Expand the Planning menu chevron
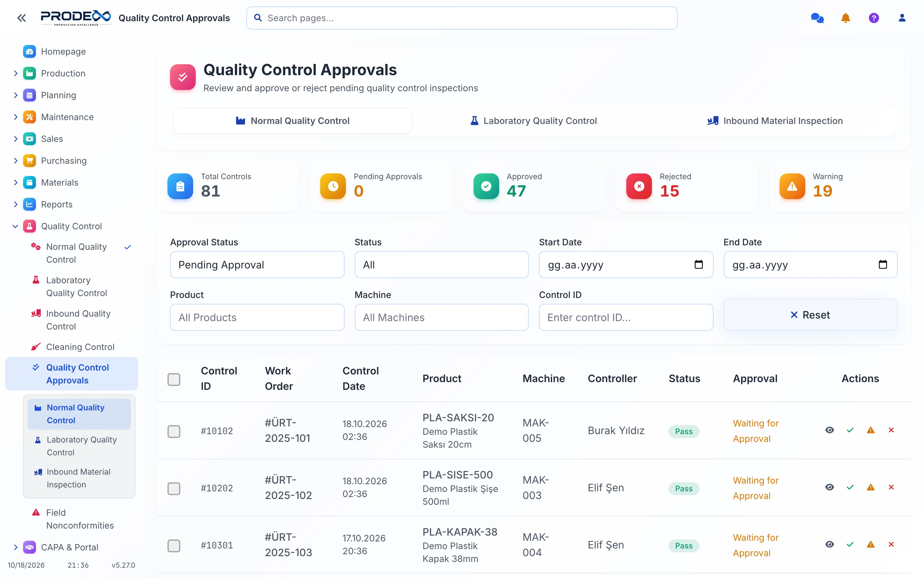The height and width of the screenshot is (578, 924). (15, 95)
